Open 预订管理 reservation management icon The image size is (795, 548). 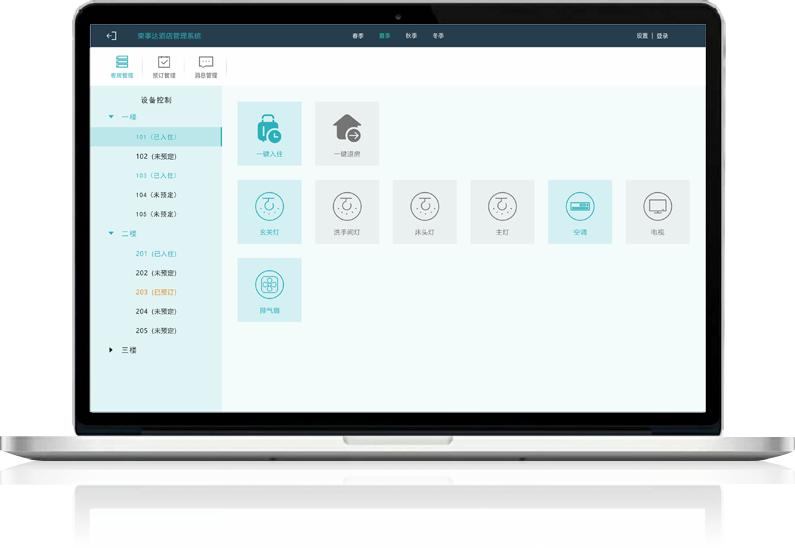164,66
